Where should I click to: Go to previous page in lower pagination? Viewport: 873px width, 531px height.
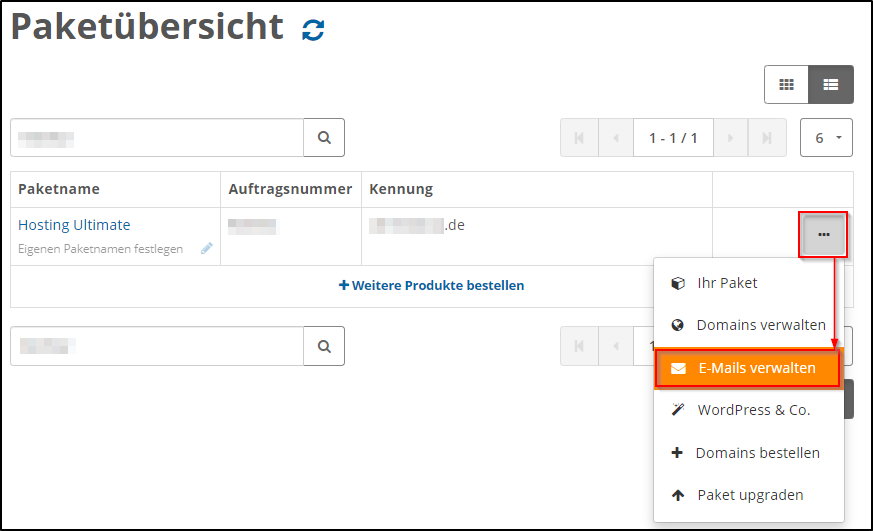pyautogui.click(x=616, y=346)
